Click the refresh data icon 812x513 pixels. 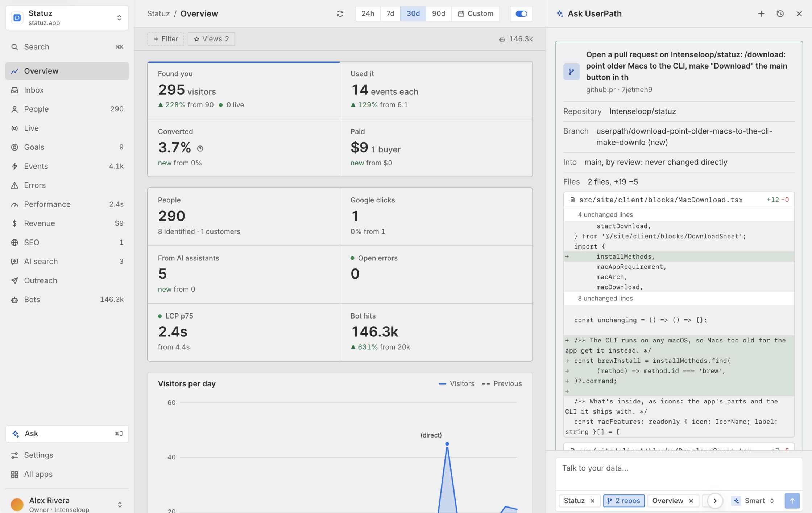340,14
